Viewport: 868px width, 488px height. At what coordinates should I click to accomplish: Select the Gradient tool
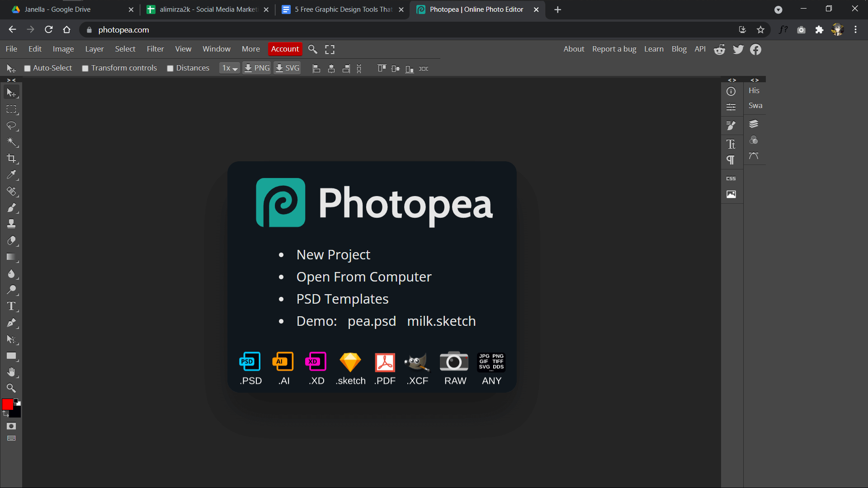(x=11, y=257)
